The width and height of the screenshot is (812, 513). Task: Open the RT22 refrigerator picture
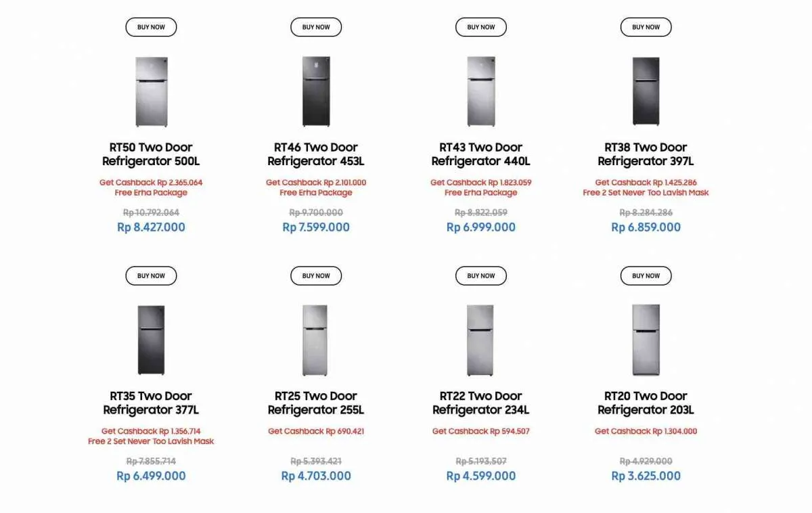pyautogui.click(x=480, y=340)
